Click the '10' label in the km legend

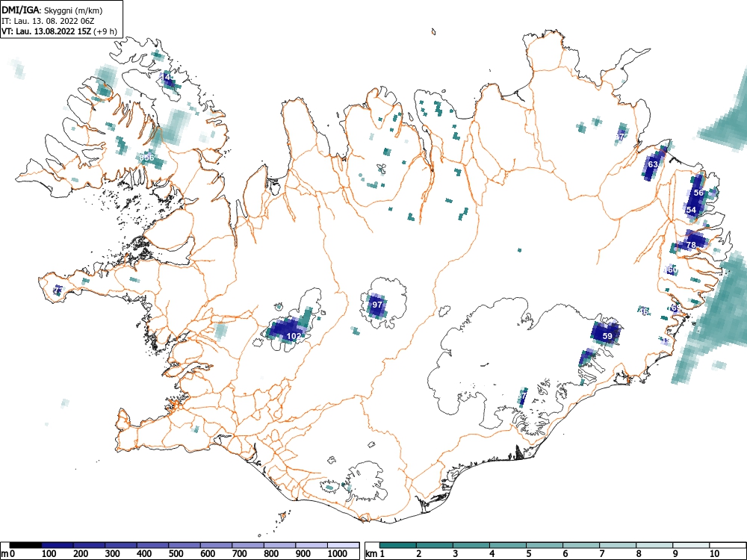pyautogui.click(x=713, y=554)
